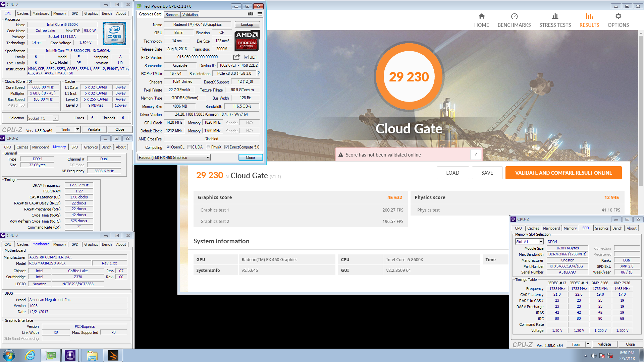Click the Intel Core i5 logo
Image resolution: width=644 pixels, height=362 pixels.
coord(114,34)
